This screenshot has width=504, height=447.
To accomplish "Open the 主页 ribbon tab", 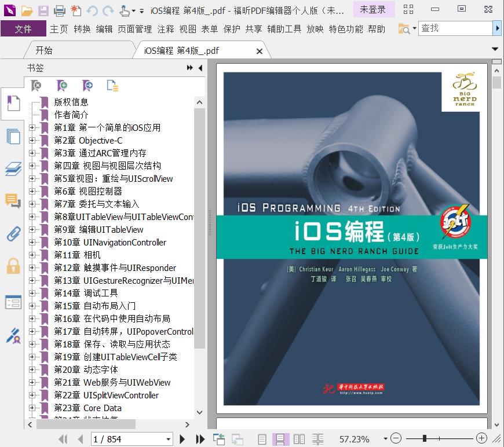I will click(x=59, y=29).
